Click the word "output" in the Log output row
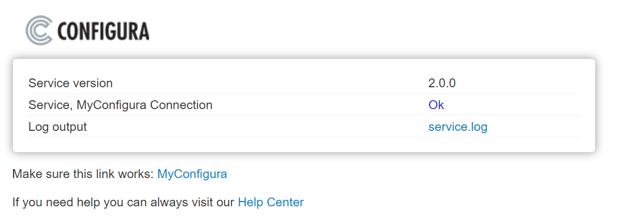Image resolution: width=644 pixels, height=224 pixels. (70, 127)
